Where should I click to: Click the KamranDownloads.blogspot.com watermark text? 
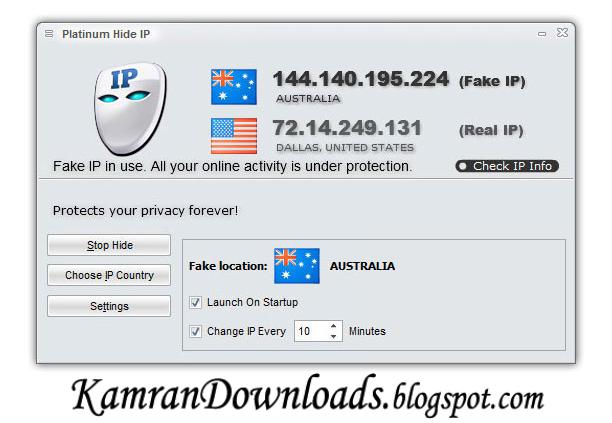308,395
